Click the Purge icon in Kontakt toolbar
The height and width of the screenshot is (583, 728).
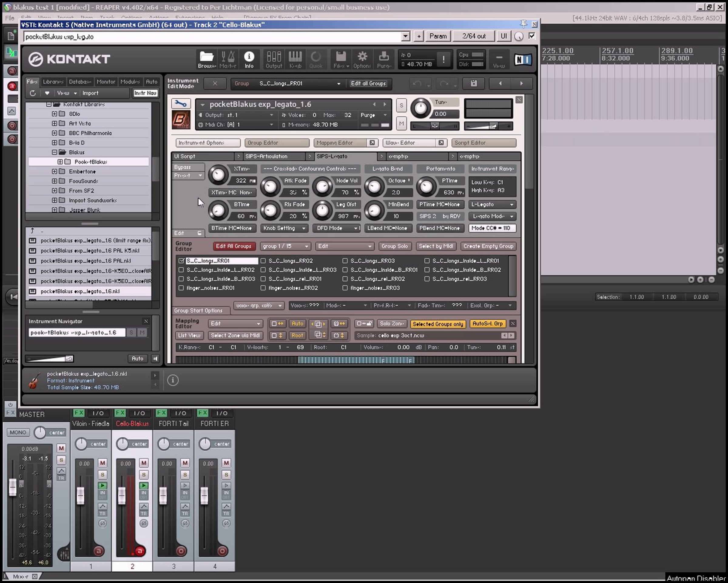384,60
